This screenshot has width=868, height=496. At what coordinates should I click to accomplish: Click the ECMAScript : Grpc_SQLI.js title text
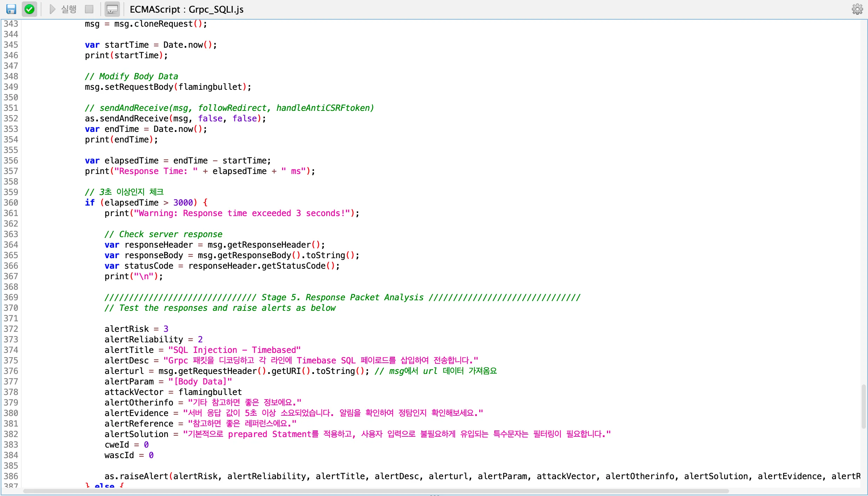(x=186, y=9)
